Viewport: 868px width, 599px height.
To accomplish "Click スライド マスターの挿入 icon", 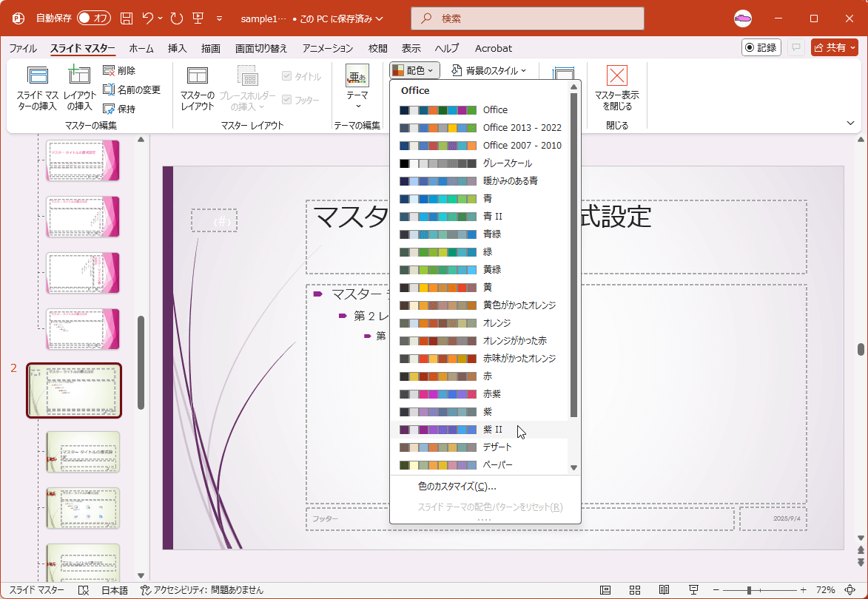I will pos(38,89).
